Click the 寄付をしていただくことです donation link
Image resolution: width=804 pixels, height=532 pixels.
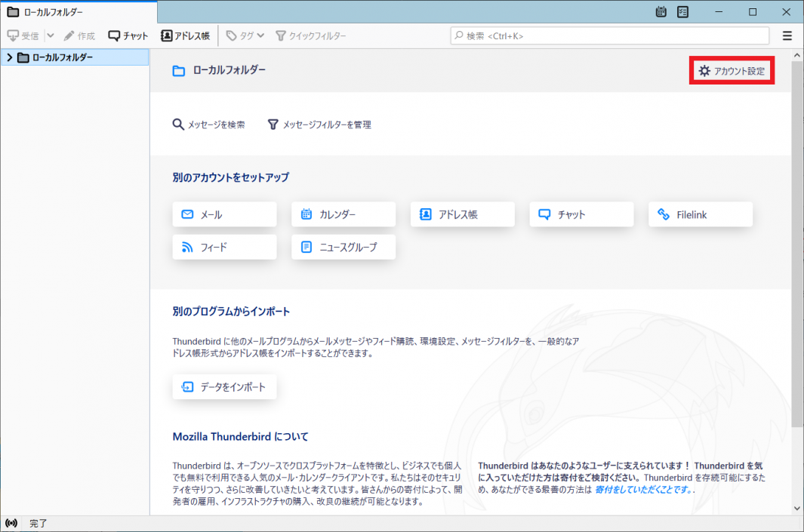pos(642,490)
